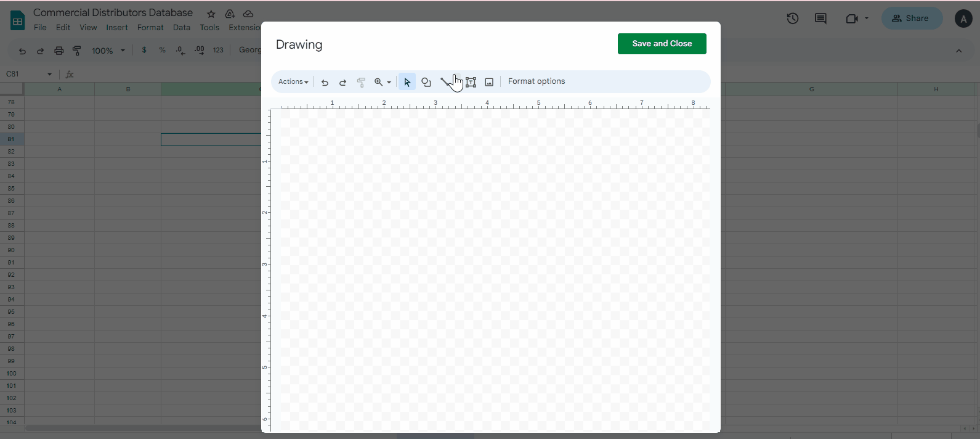
Task: Check the cloud document status icon
Action: [248, 14]
